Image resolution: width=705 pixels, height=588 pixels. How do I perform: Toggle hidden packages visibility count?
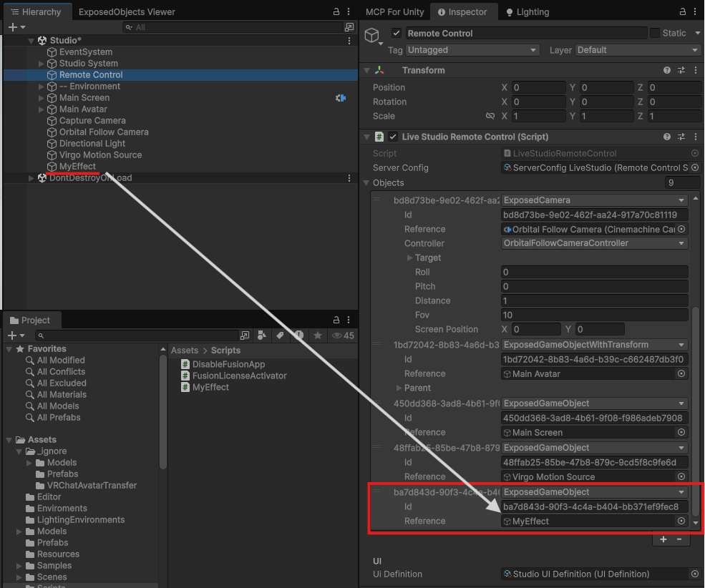[x=343, y=335]
